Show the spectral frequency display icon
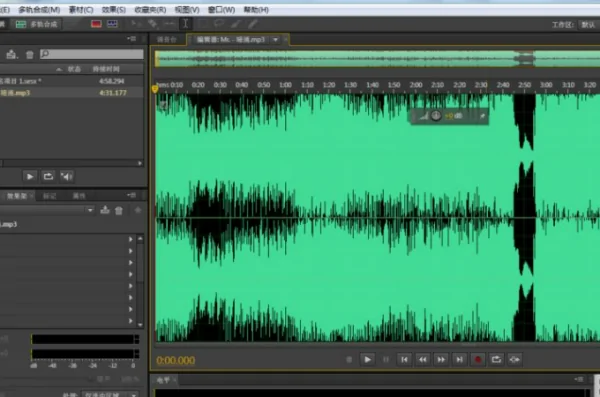This screenshot has width=600, height=397. point(96,24)
